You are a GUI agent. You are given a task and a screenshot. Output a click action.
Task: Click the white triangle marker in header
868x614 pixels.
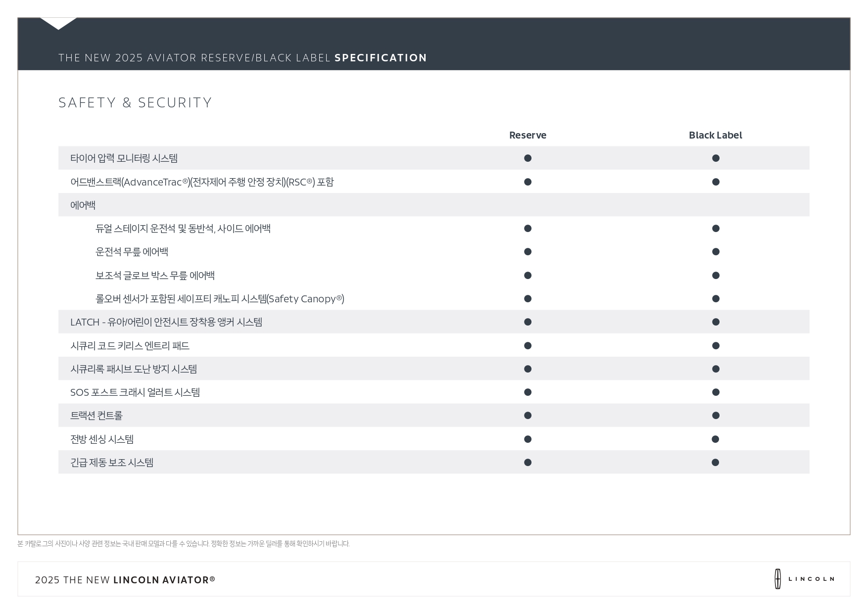(x=58, y=24)
